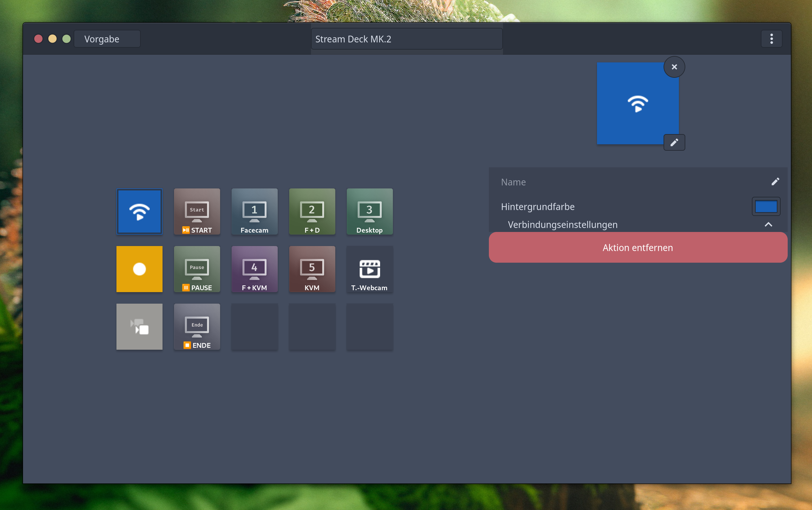
Task: Open the Vorgabe profile dropdown
Action: click(x=107, y=39)
